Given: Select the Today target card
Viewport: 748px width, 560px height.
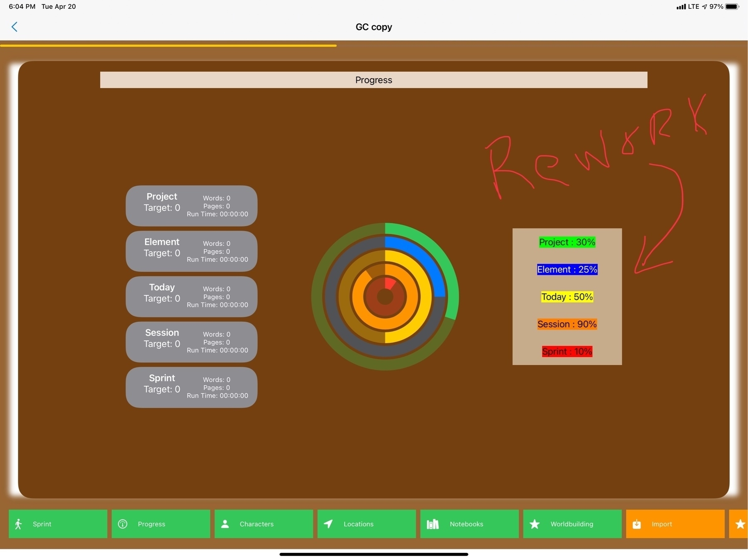Looking at the screenshot, I should click(x=191, y=297).
